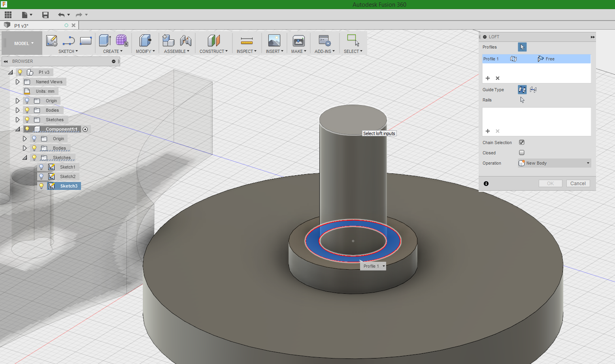The image size is (615, 364).
Task: Click the Redo arrow
Action: click(x=79, y=15)
